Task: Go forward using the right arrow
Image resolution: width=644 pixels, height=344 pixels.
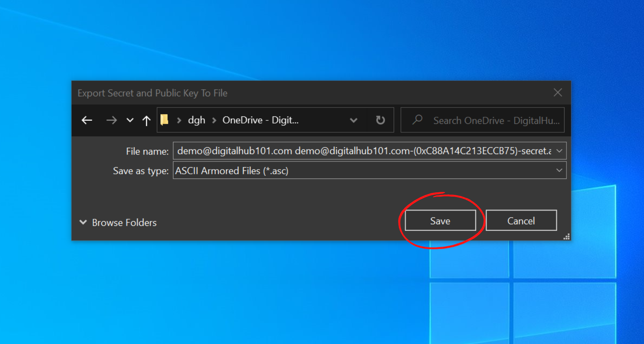Action: pyautogui.click(x=111, y=120)
